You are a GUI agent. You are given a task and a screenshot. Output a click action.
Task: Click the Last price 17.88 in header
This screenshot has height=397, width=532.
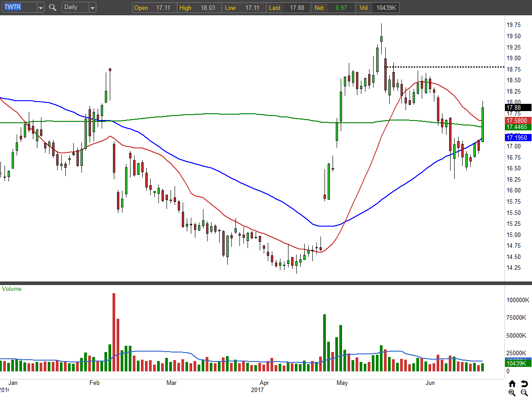point(297,8)
